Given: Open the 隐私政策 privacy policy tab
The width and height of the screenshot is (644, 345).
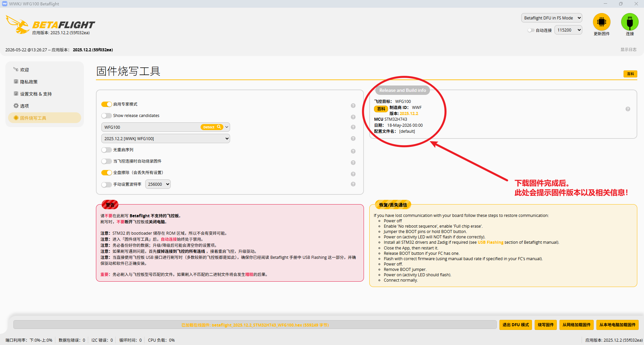Looking at the screenshot, I should point(45,82).
